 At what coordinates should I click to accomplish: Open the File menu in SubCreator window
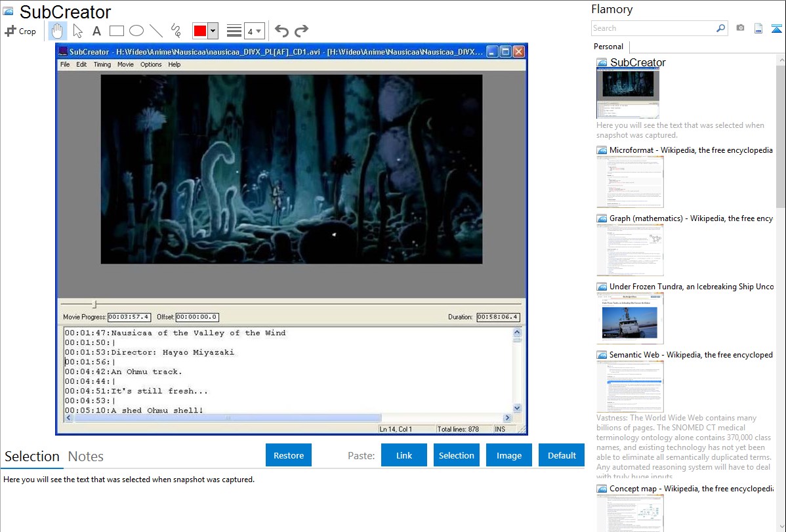pos(65,65)
